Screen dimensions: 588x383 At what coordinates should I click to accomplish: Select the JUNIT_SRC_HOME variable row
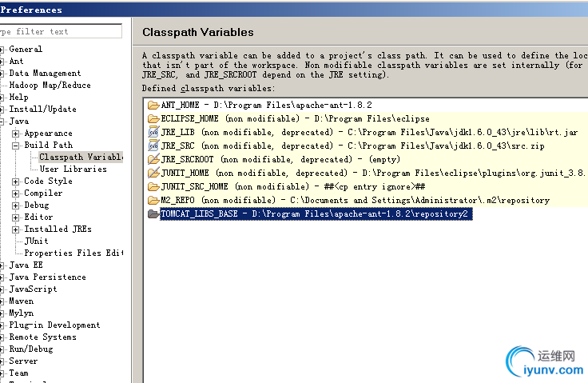287,186
